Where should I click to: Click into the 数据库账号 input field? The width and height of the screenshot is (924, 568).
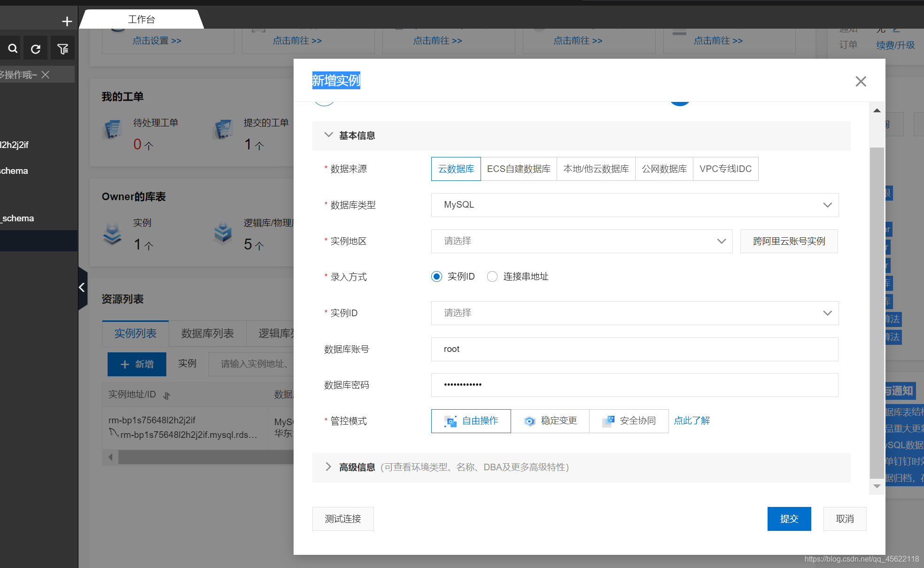tap(635, 349)
